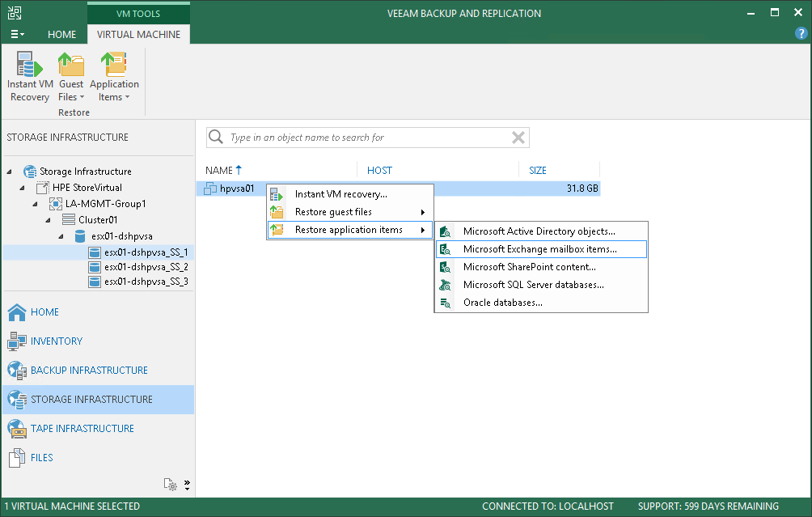Screen dimensions: 812x517
Task: Go to the Home view link
Action: coord(44,311)
